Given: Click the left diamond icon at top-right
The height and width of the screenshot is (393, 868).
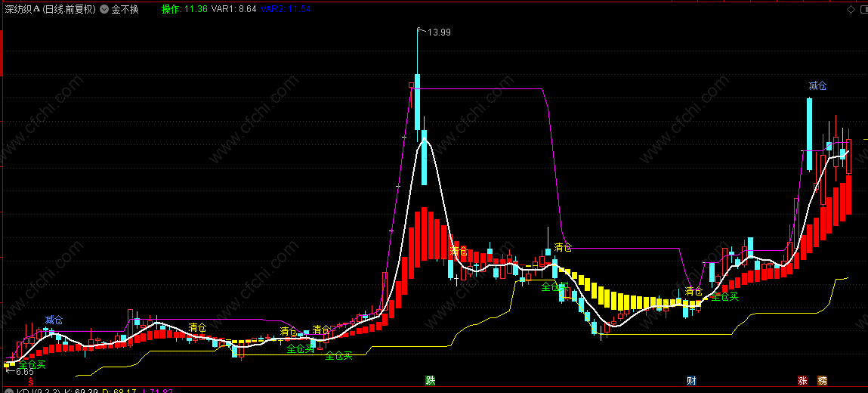Looking at the screenshot, I should 851,9.
